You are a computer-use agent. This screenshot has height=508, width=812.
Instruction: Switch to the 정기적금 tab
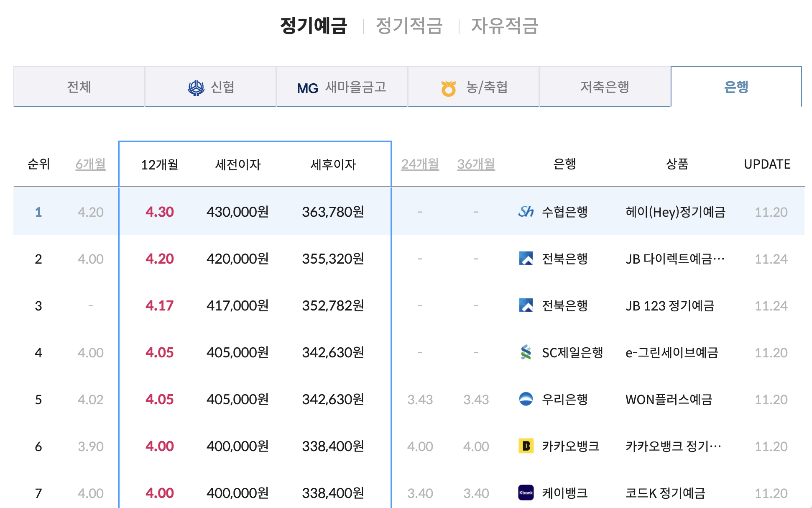point(409,26)
